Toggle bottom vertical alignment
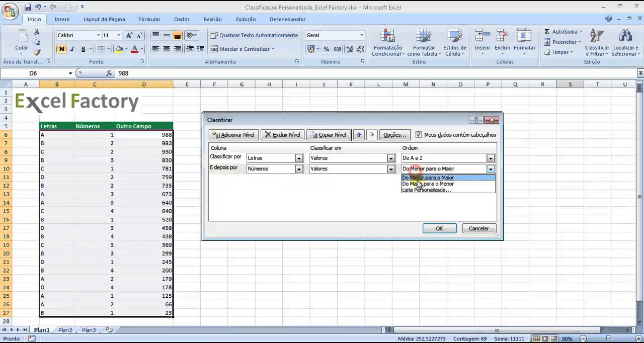The height and width of the screenshot is (343, 644). [x=177, y=35]
